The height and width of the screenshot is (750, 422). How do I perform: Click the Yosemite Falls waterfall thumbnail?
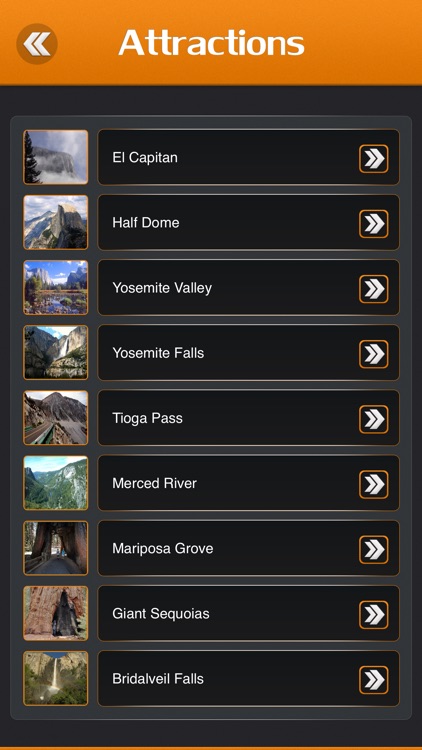pyautogui.click(x=56, y=353)
